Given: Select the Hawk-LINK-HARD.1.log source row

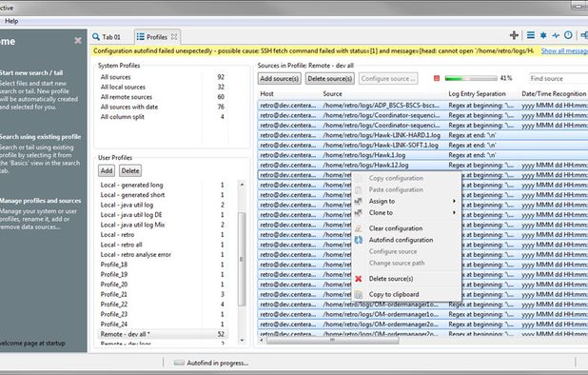Looking at the screenshot, I should coord(422,135).
